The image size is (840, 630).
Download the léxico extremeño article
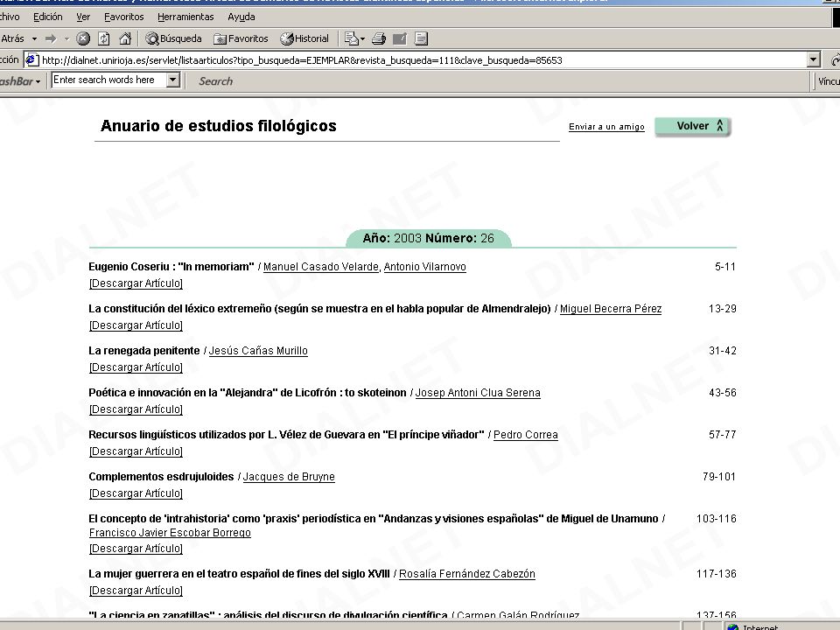click(136, 325)
